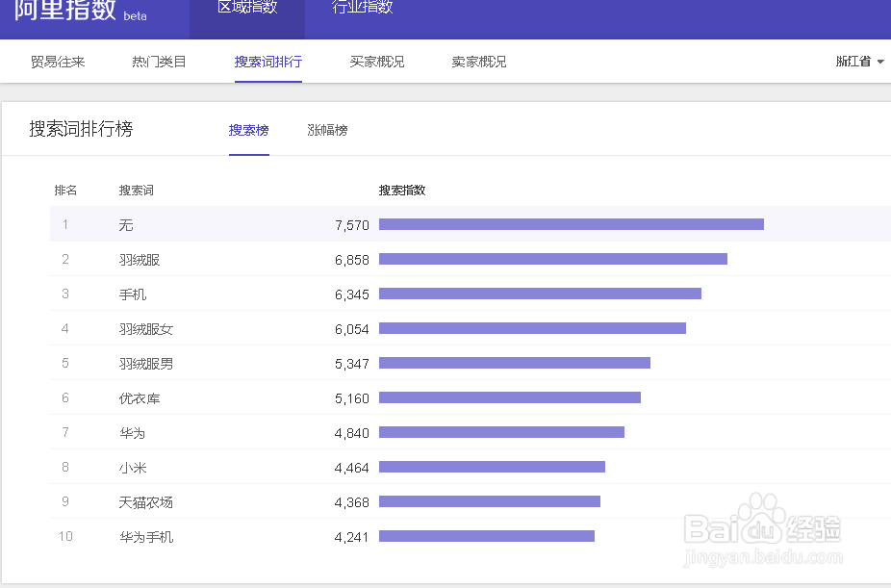Click the search term 手机
Viewport: 891px width, 588px height.
click(133, 294)
